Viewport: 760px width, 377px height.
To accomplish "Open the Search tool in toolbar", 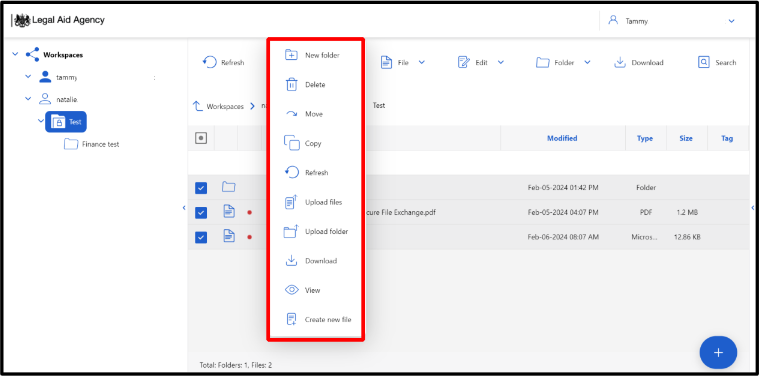I will point(717,63).
